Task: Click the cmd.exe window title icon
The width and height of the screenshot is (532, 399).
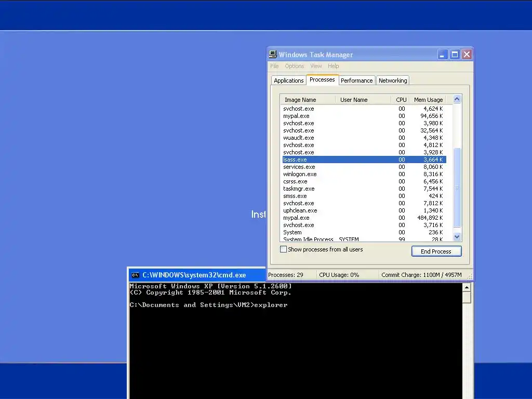Action: 136,275
